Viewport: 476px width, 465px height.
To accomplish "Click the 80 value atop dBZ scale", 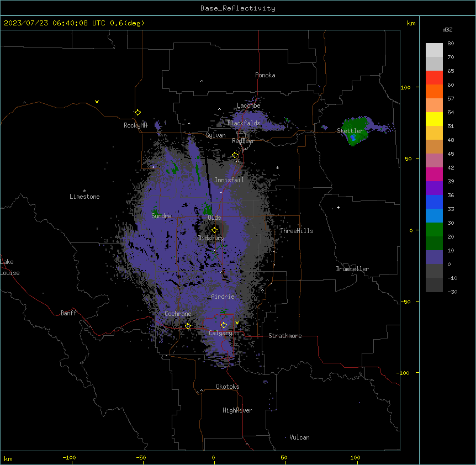I will pyautogui.click(x=451, y=44).
